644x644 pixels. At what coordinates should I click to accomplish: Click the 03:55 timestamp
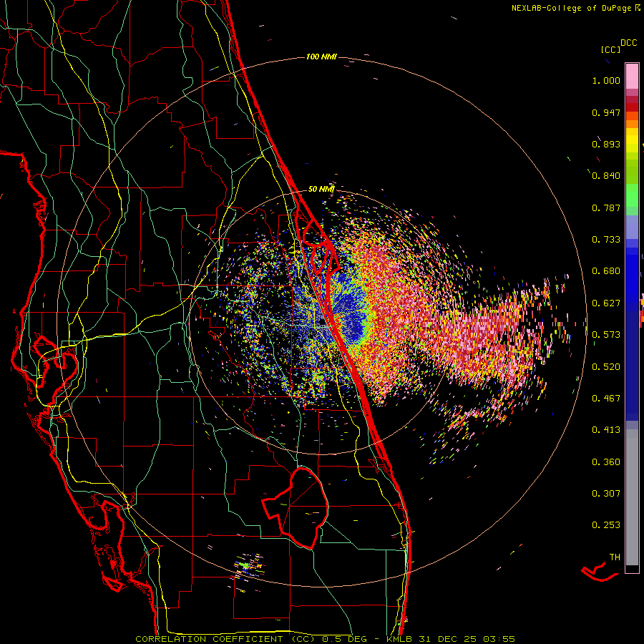tap(499, 639)
